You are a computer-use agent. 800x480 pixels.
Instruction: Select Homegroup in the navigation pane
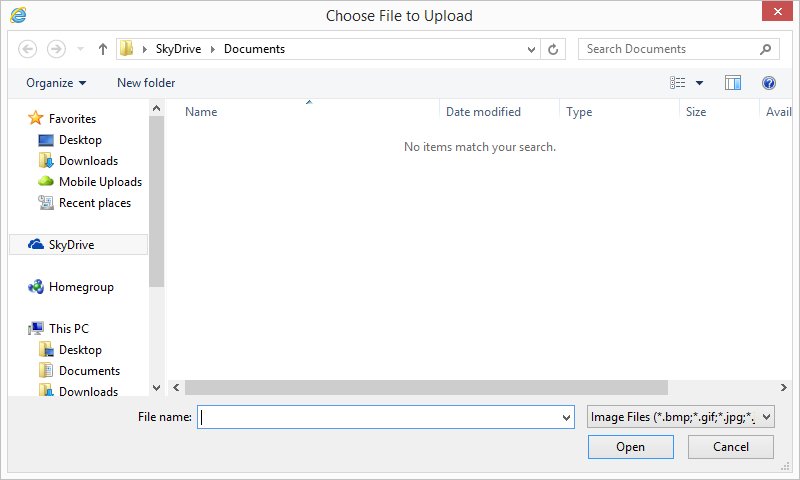pos(81,287)
